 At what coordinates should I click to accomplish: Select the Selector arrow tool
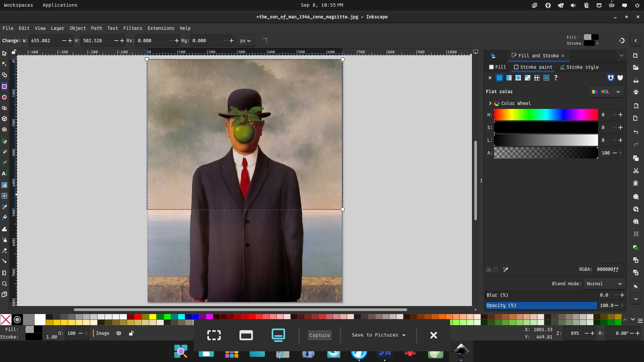(4, 54)
